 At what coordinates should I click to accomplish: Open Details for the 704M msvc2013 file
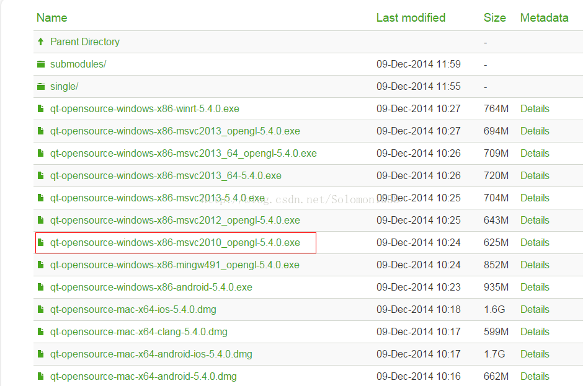535,198
